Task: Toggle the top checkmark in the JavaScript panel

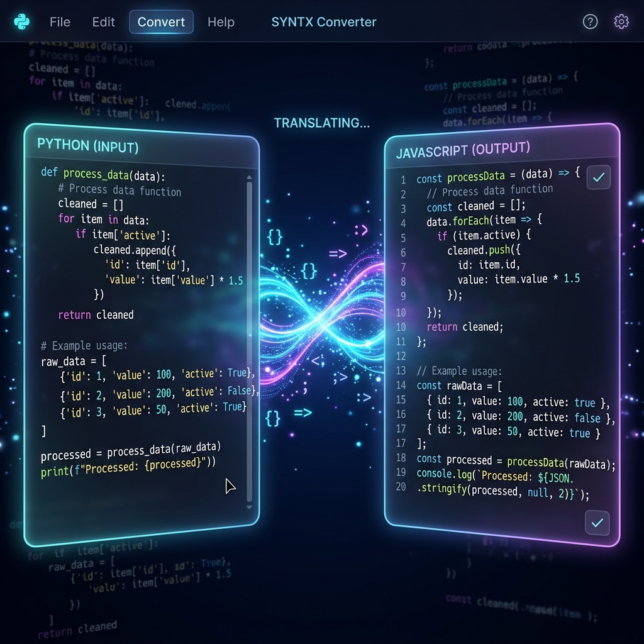Action: pos(598,177)
